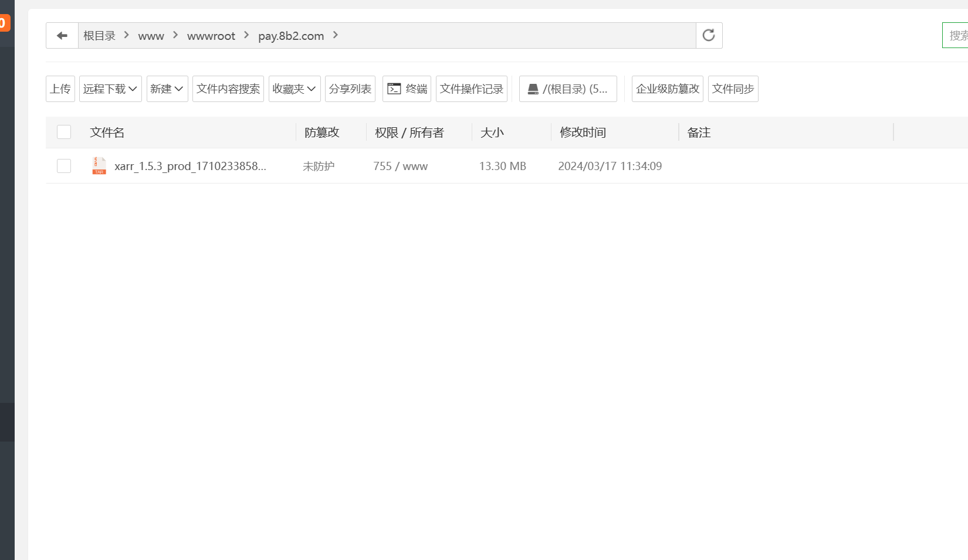Click 上传 to upload files

(x=60, y=89)
